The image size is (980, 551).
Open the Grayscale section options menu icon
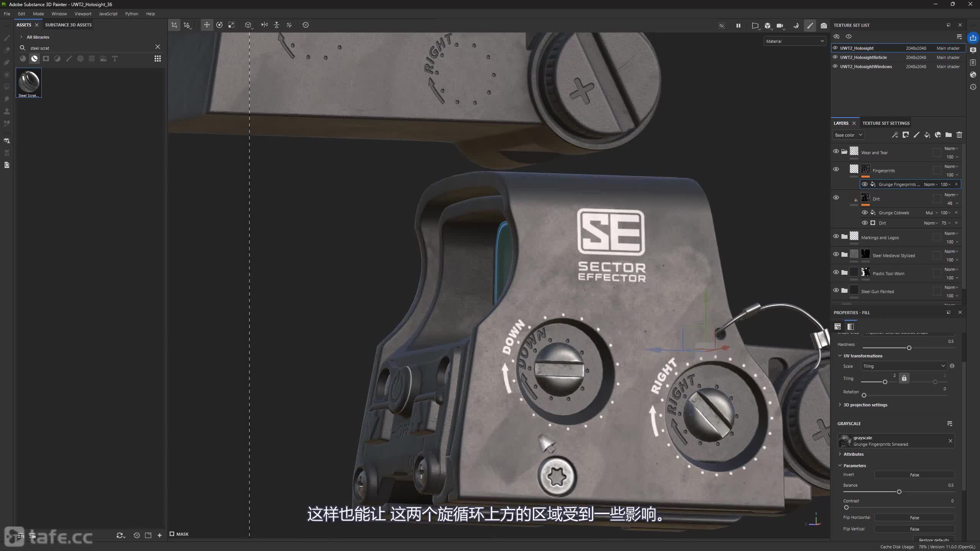[x=950, y=424]
